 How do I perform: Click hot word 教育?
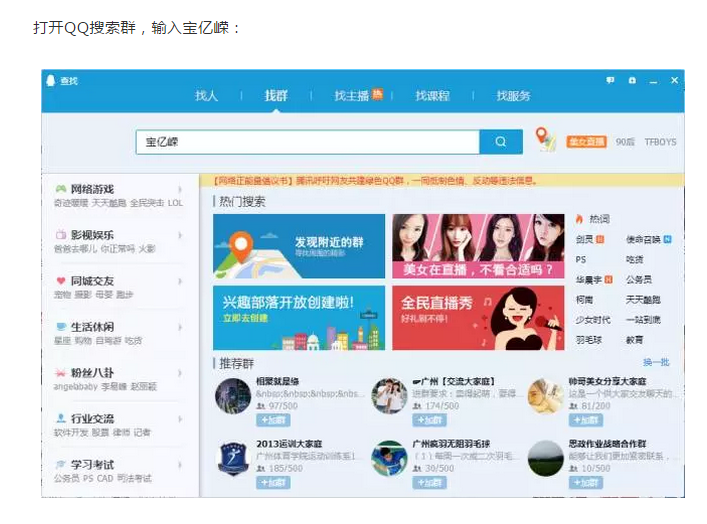(634, 340)
